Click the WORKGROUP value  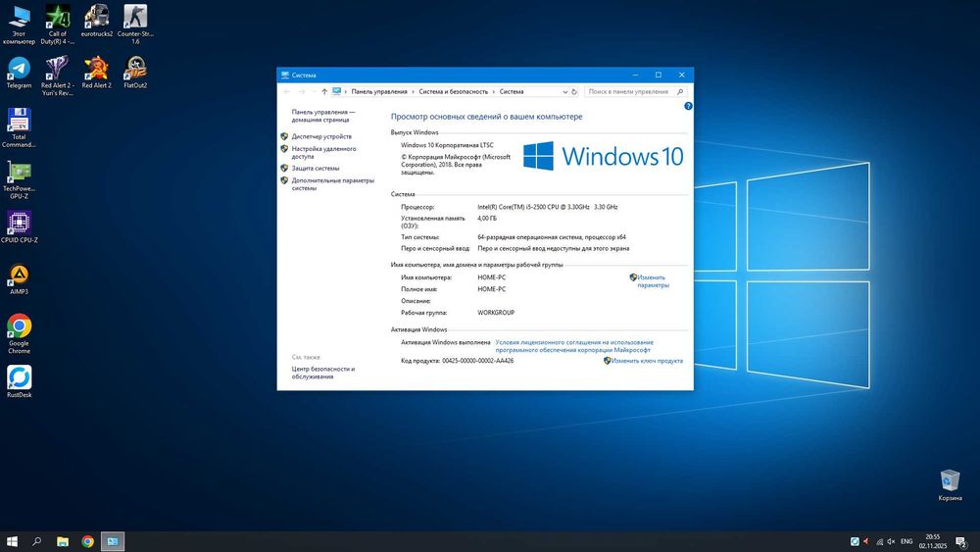coord(496,313)
